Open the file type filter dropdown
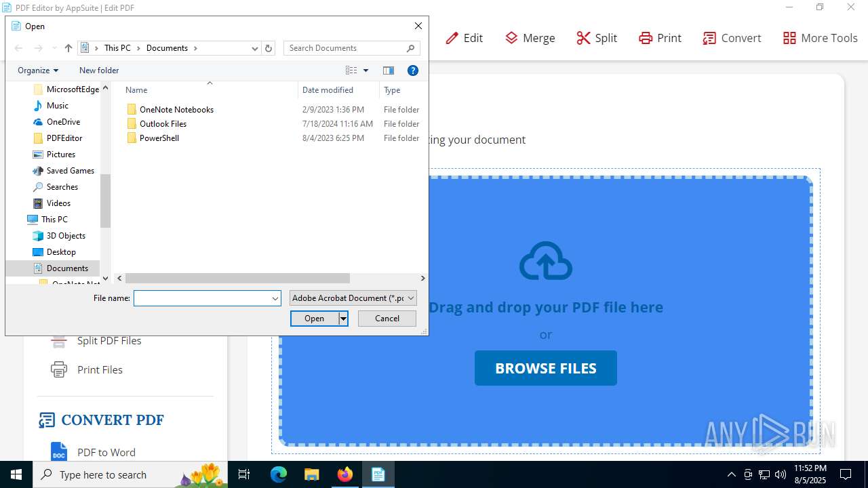The image size is (868, 488). click(x=353, y=298)
